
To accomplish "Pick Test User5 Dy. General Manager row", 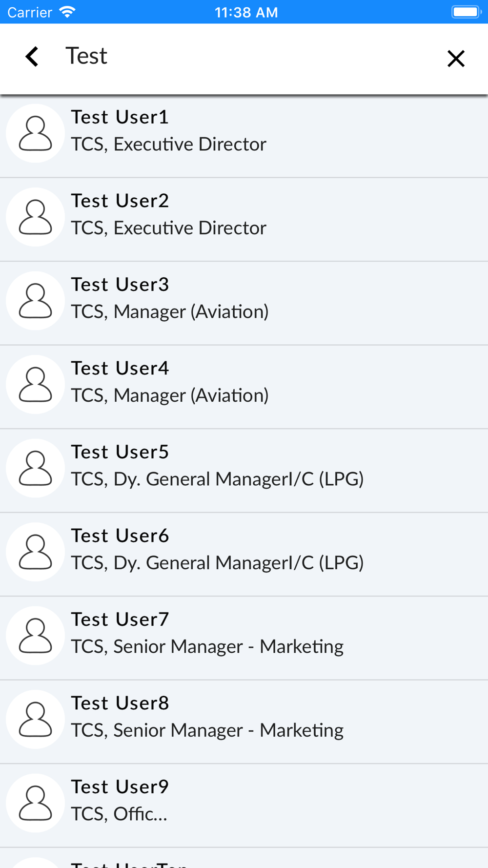I will (x=244, y=471).
